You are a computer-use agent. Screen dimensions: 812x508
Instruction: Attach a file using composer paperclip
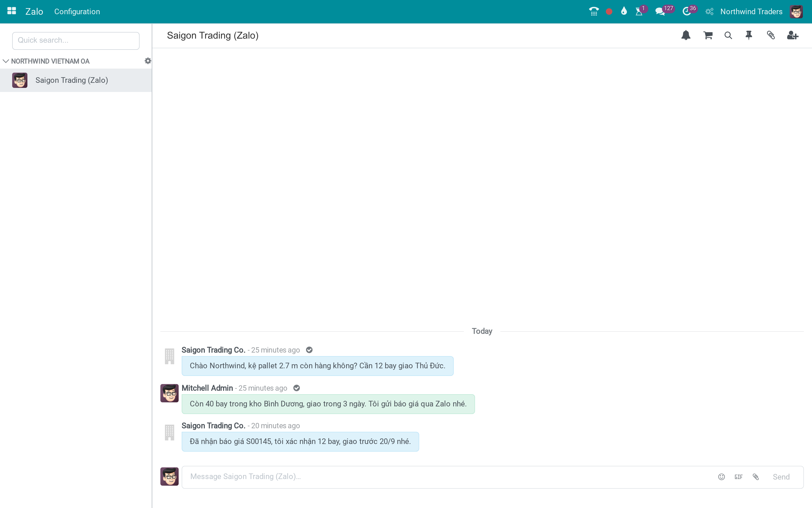click(756, 477)
